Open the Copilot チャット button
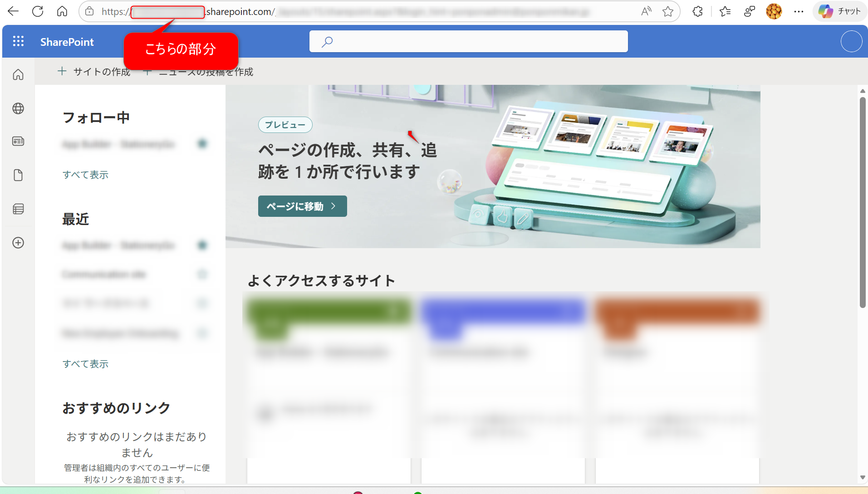Image resolution: width=868 pixels, height=494 pixels. pyautogui.click(x=840, y=11)
